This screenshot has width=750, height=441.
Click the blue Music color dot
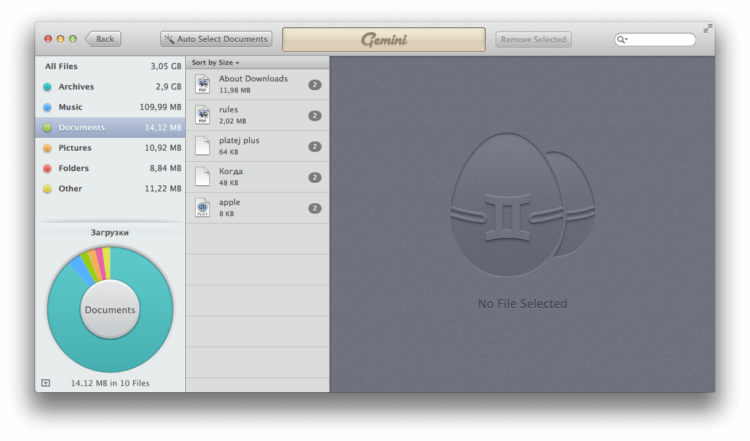[x=47, y=108]
